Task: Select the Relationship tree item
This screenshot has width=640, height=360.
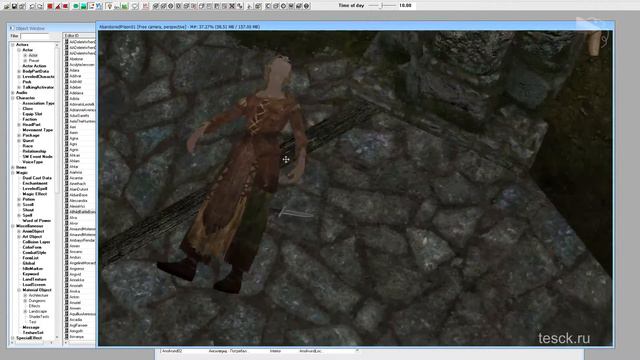Action: (34, 151)
